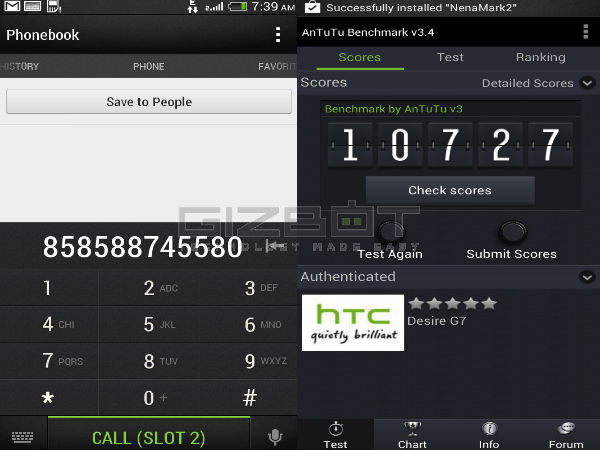Tap the Check scores button
Image resolution: width=600 pixels, height=450 pixels.
pyautogui.click(x=450, y=190)
